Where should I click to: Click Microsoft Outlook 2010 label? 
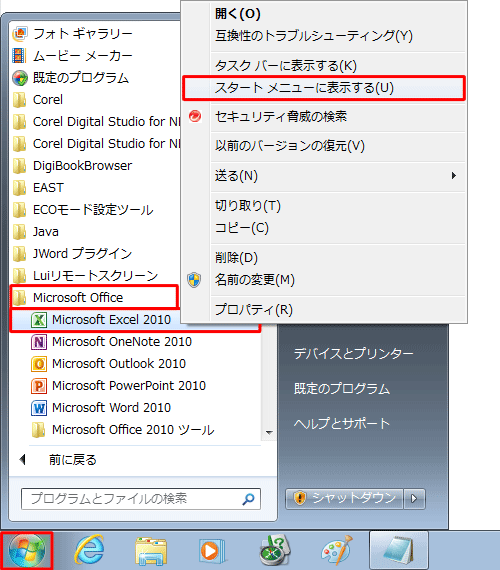click(119, 364)
